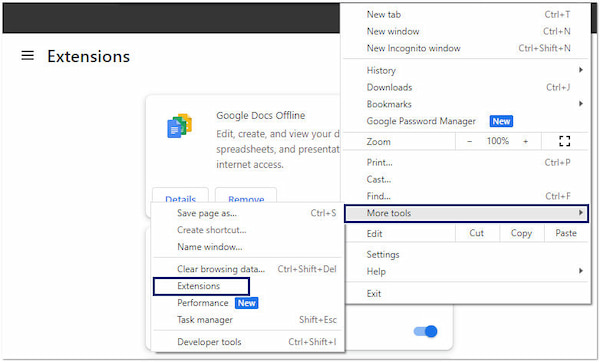Click the 100% zoom value
The image size is (600, 362).
[498, 141]
